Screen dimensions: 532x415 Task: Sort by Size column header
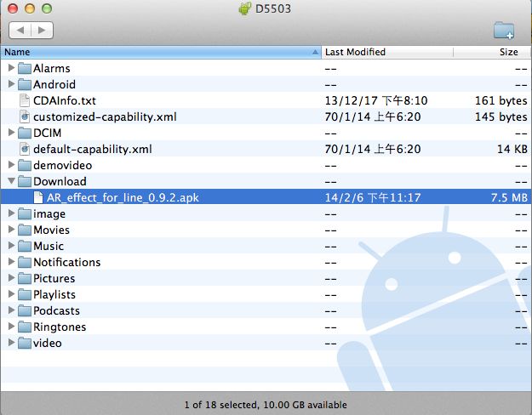[508, 52]
